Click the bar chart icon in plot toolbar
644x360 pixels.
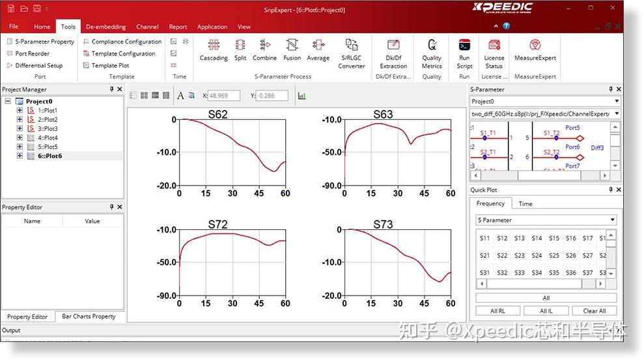302,96
